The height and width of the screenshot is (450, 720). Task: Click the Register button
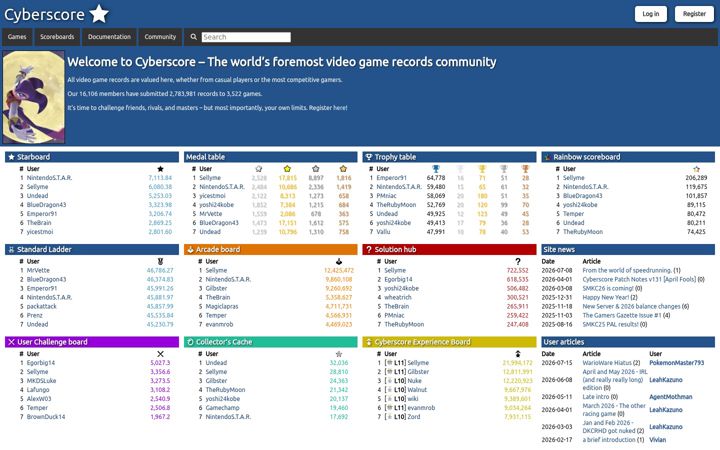coord(694,14)
